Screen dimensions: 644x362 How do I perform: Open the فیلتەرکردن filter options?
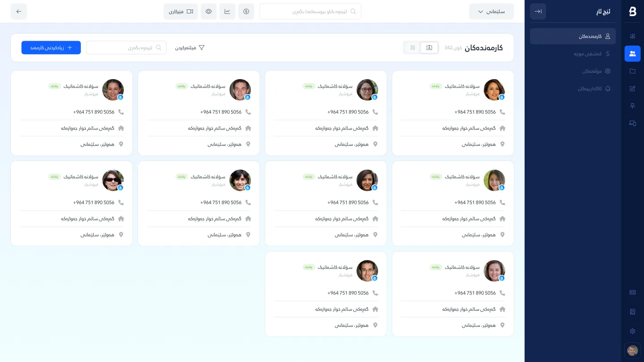[x=190, y=48]
